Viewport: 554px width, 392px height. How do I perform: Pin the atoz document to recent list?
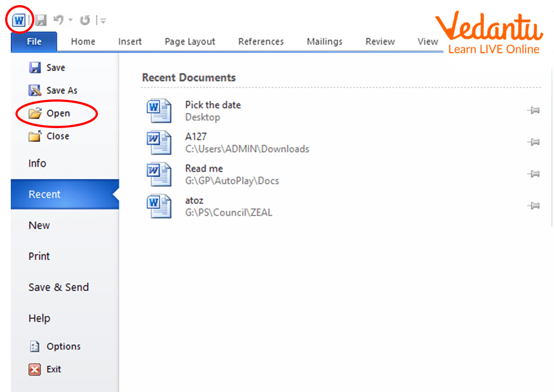coord(533,206)
